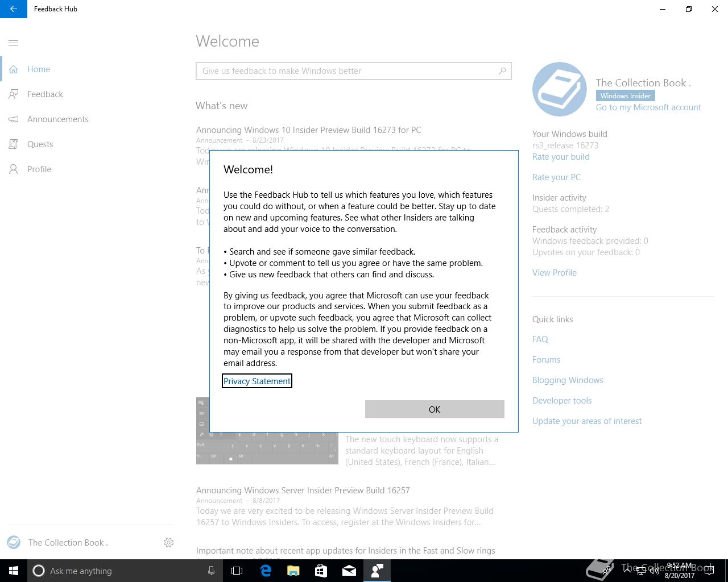Click the large profile book avatar

tap(560, 89)
